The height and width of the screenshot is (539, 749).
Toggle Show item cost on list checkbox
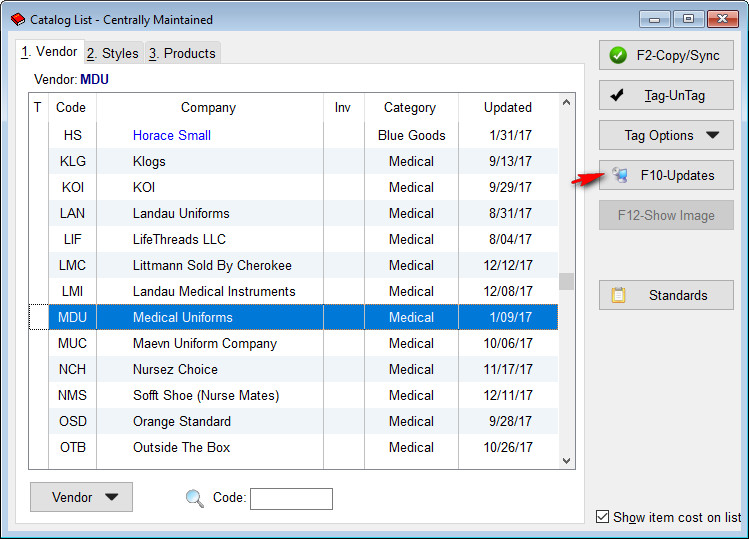(602, 517)
